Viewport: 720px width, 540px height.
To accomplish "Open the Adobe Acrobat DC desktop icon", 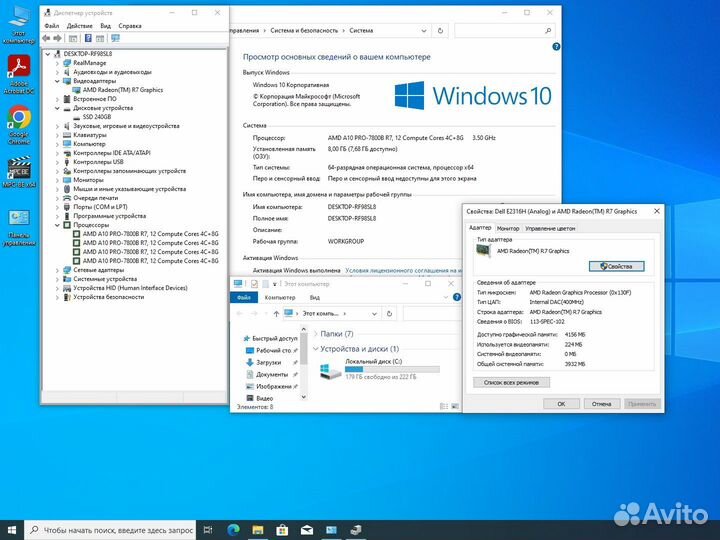I will click(x=19, y=73).
